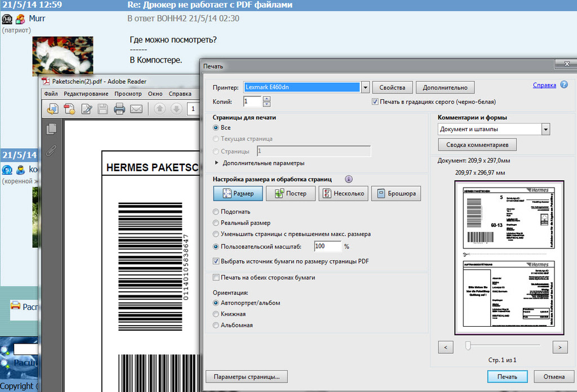Choose the 'Размер' sizing button

click(238, 193)
